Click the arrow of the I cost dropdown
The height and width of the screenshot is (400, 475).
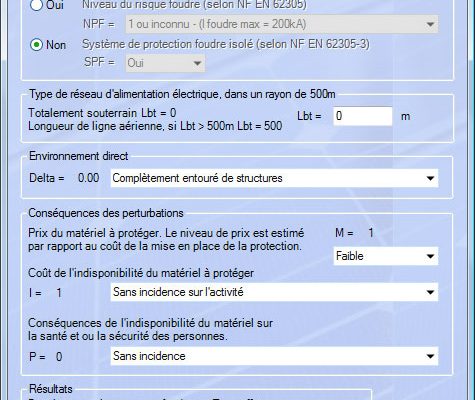pos(430,292)
